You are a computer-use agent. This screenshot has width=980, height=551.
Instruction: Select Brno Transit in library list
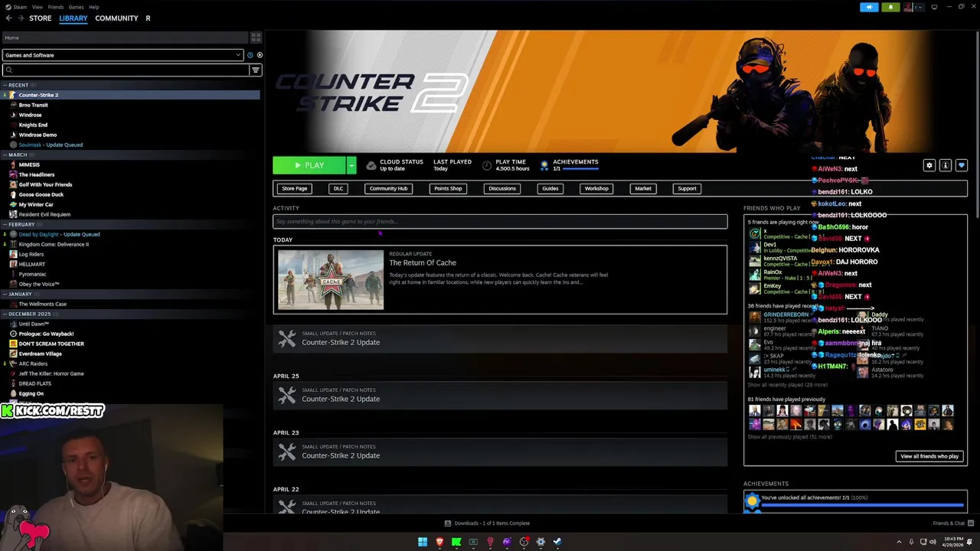pos(33,105)
